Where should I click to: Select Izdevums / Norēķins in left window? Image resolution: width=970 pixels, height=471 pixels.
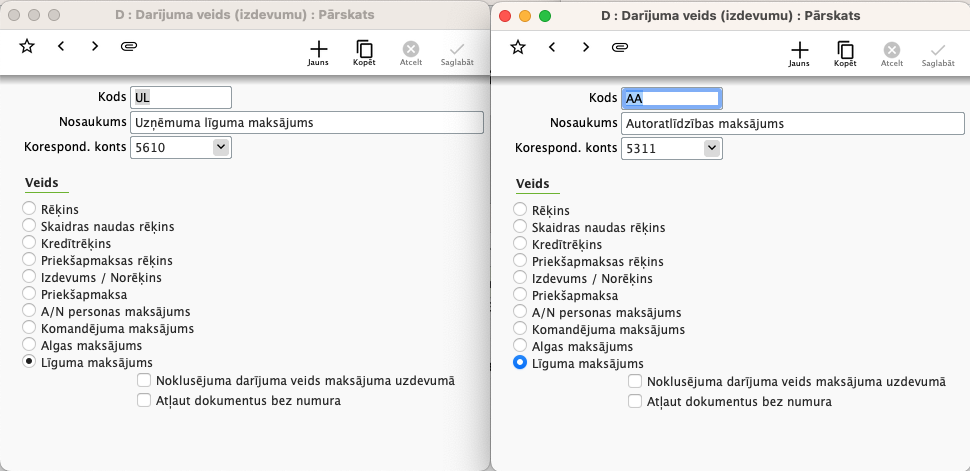(x=28, y=275)
